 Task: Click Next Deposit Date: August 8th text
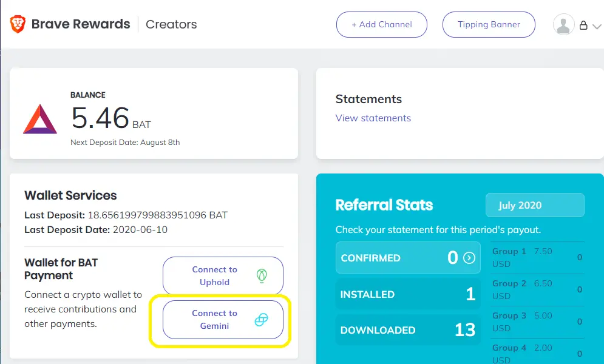pyautogui.click(x=125, y=143)
